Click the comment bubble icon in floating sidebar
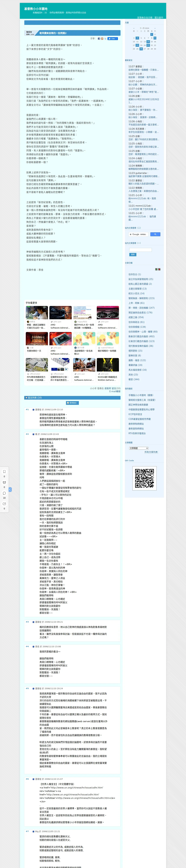 [x=4, y=493]
